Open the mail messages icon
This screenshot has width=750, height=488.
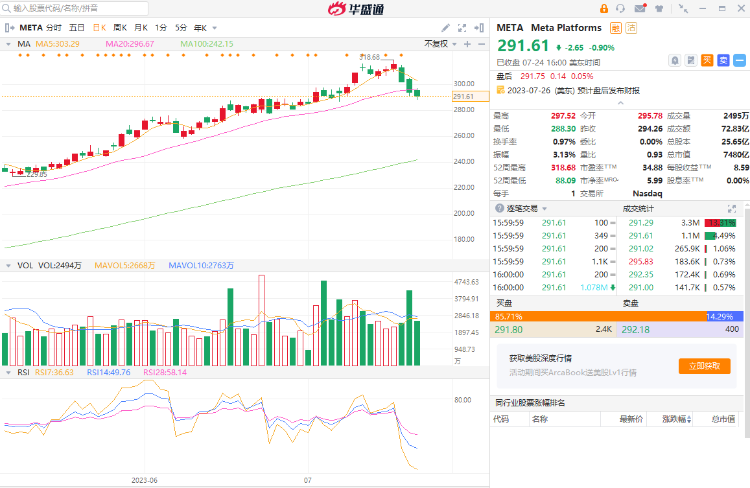point(640,8)
